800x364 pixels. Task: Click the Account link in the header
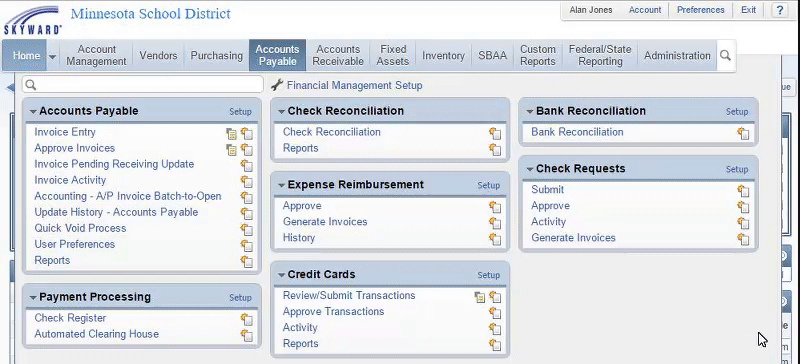pos(645,10)
